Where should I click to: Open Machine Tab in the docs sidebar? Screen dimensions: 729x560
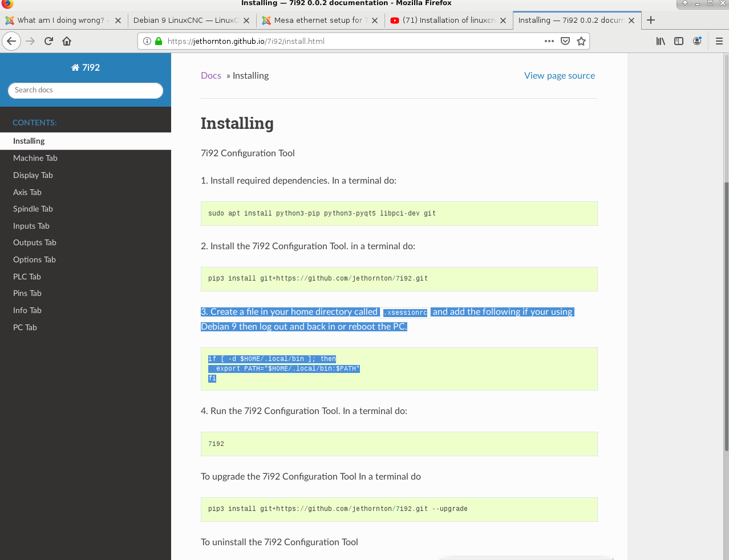pos(35,158)
